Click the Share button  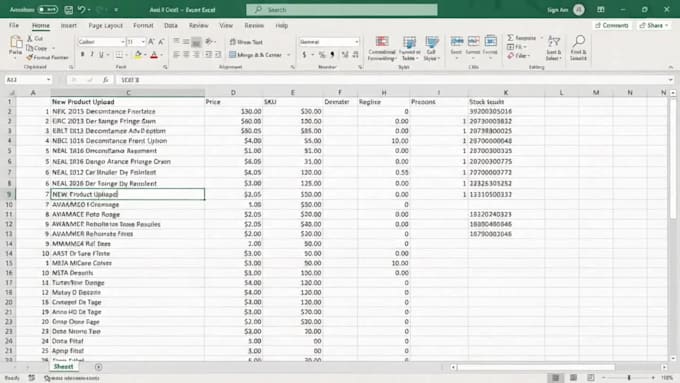tap(654, 26)
